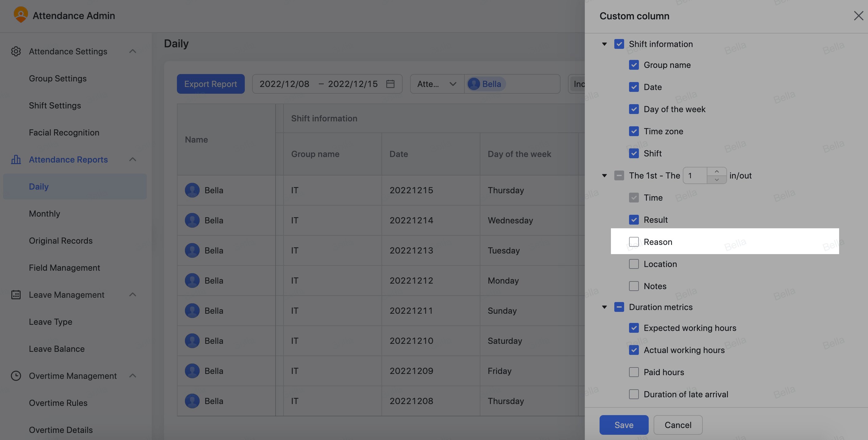Click Bella's avatar in the filter tag
Image resolution: width=868 pixels, height=440 pixels.
click(x=474, y=84)
